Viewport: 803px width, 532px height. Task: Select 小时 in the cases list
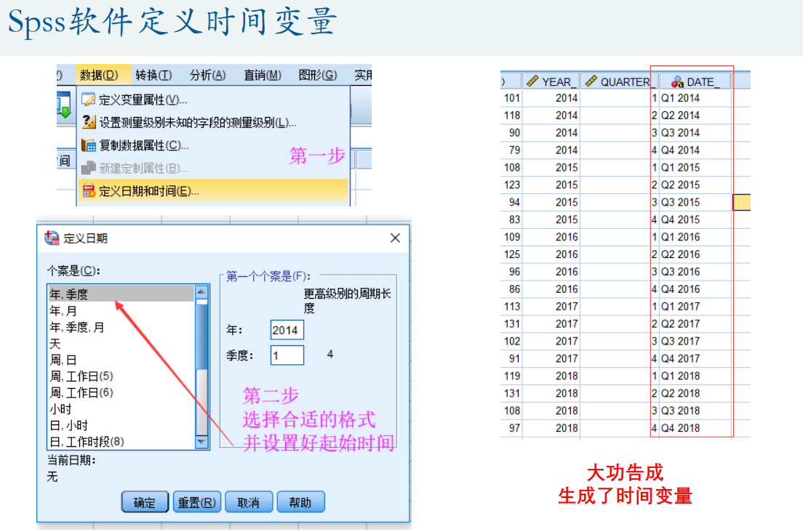(x=121, y=408)
